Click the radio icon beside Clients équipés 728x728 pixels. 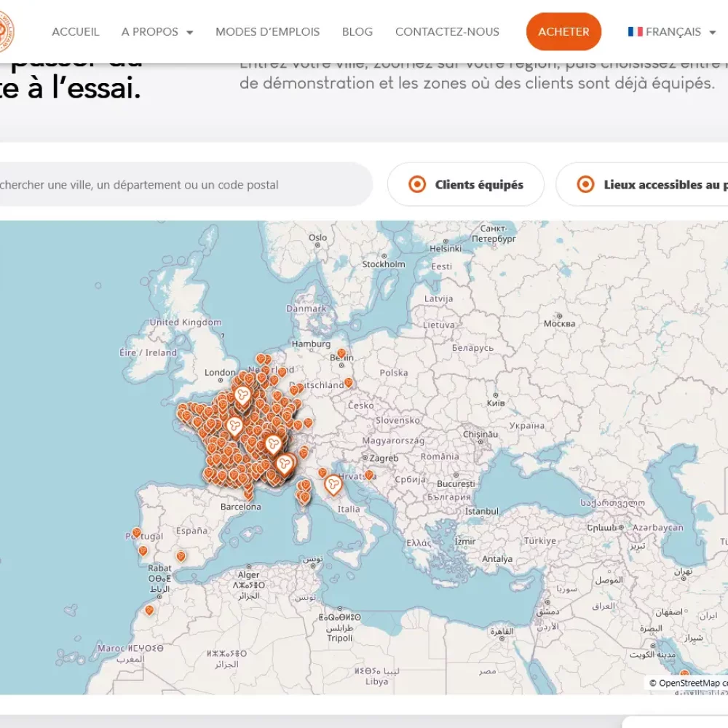417,184
